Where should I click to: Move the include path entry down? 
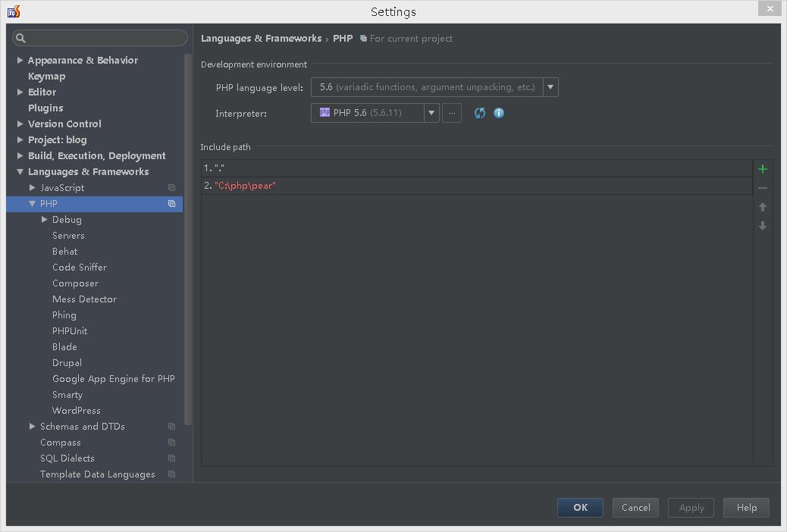point(763,226)
